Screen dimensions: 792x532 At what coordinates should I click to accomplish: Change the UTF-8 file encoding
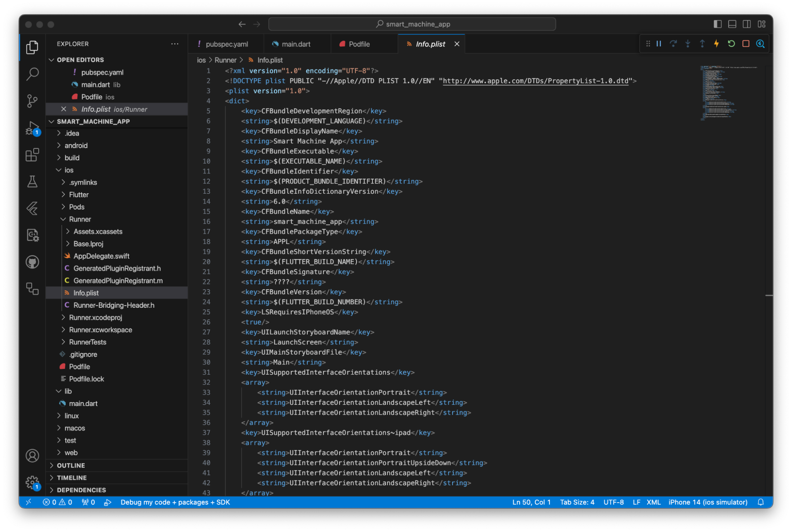pos(613,502)
